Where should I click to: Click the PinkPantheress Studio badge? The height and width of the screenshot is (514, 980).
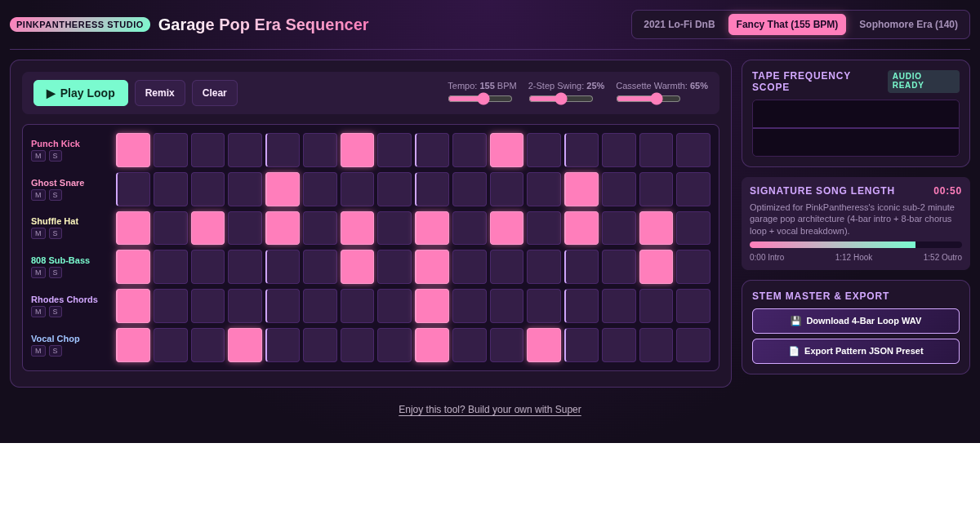(80, 24)
